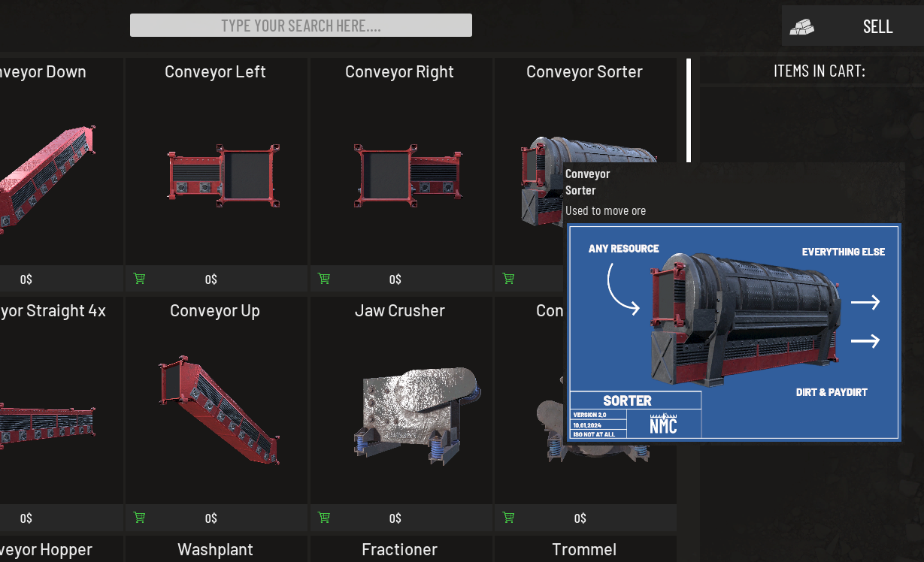924x562 pixels.
Task: Click the cart icon under Jaw Crusher
Action: 323,518
